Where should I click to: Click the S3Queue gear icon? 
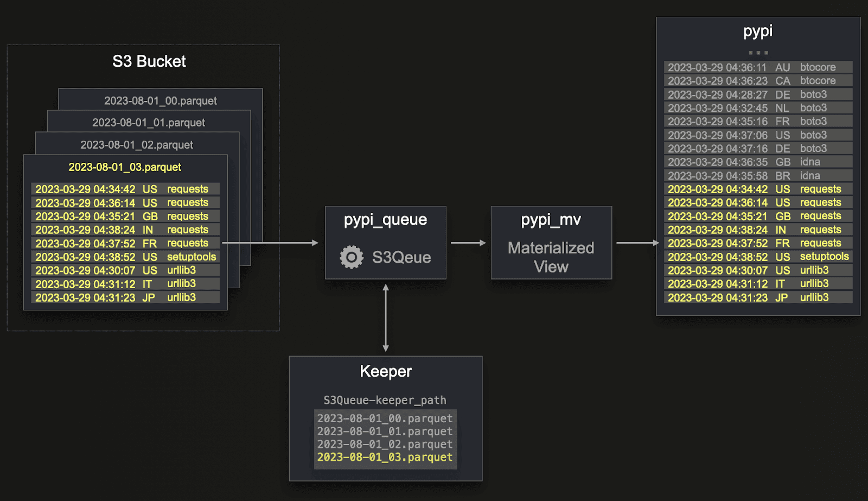pos(352,257)
